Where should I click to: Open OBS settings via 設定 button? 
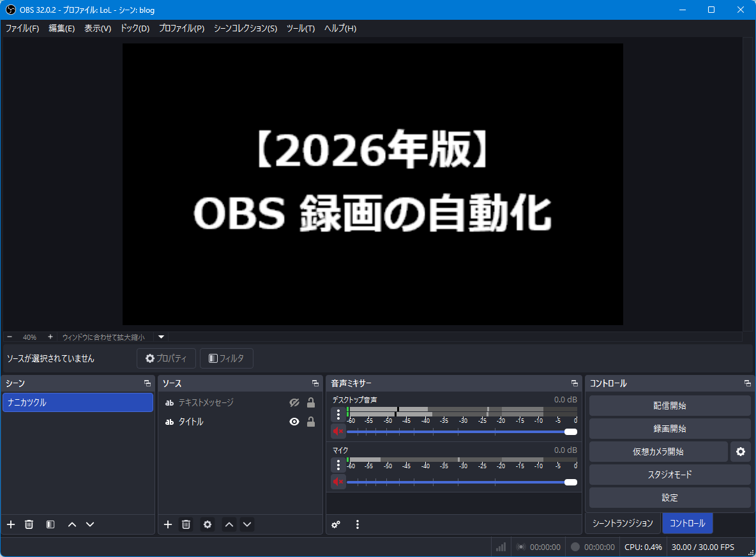669,498
